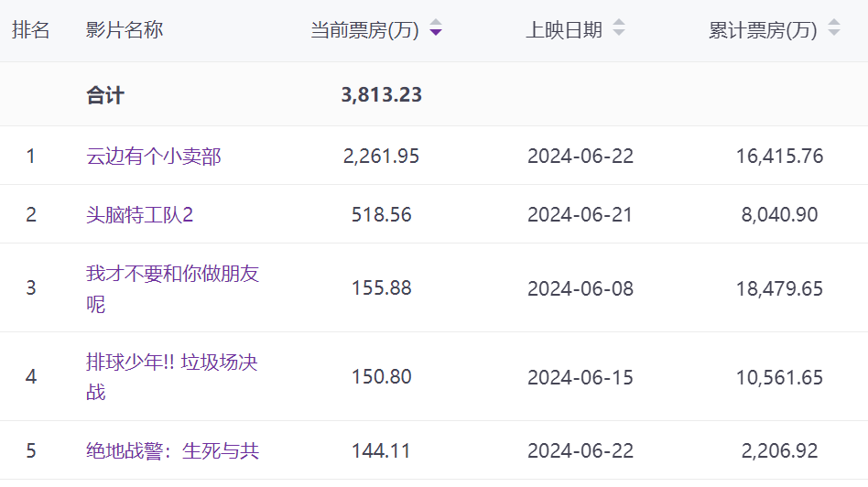Image resolution: width=868 pixels, height=487 pixels.
Task: Click cumulative box office 2,206.92
Action: pyautogui.click(x=779, y=450)
